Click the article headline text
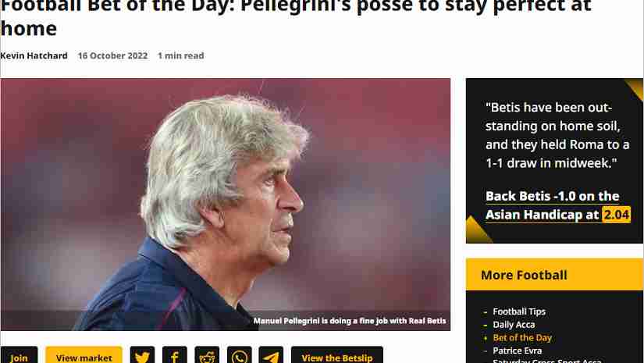The height and width of the screenshot is (363, 644). 296,17
